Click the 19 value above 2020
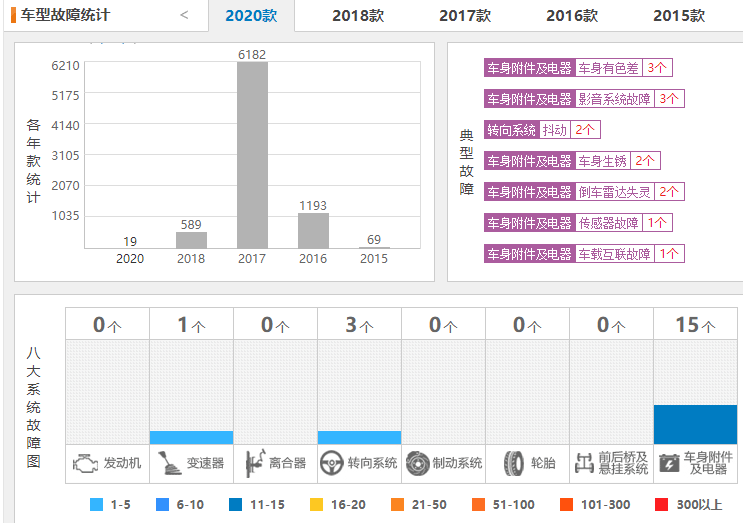 point(130,242)
